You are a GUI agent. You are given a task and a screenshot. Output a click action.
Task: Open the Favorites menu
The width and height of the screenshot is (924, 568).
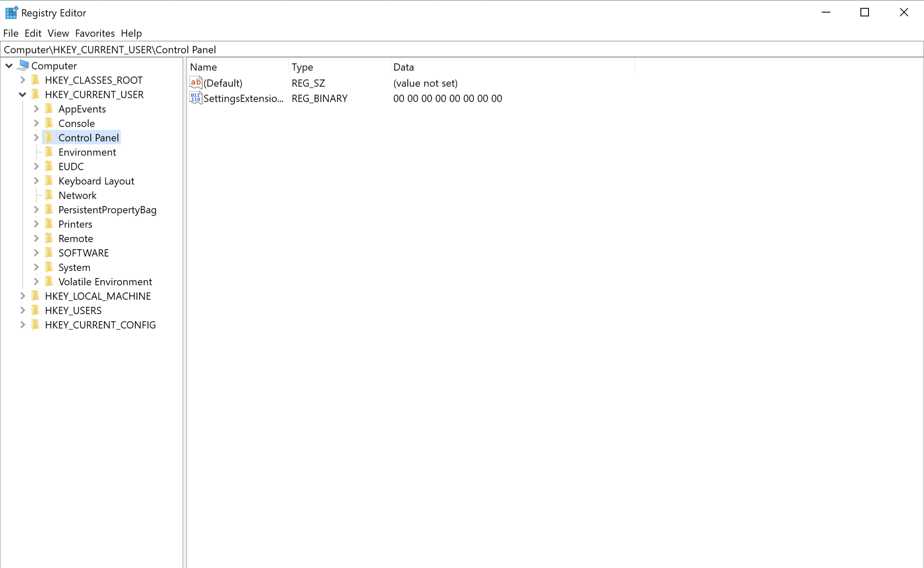click(x=95, y=33)
